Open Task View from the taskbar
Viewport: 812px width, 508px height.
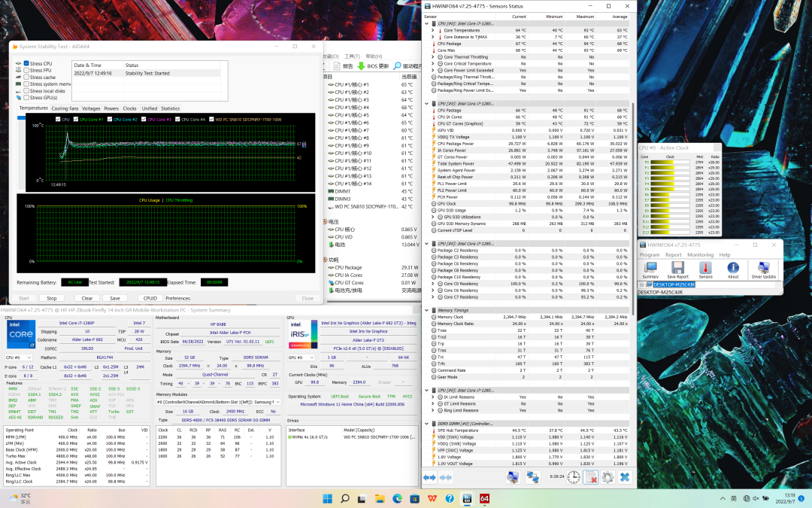(x=362, y=499)
